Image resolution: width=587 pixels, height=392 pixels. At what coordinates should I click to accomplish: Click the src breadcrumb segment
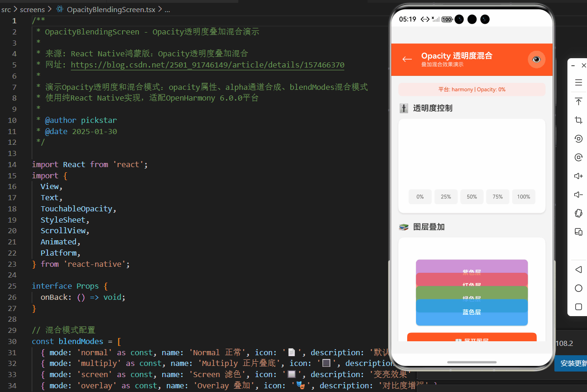point(6,9)
